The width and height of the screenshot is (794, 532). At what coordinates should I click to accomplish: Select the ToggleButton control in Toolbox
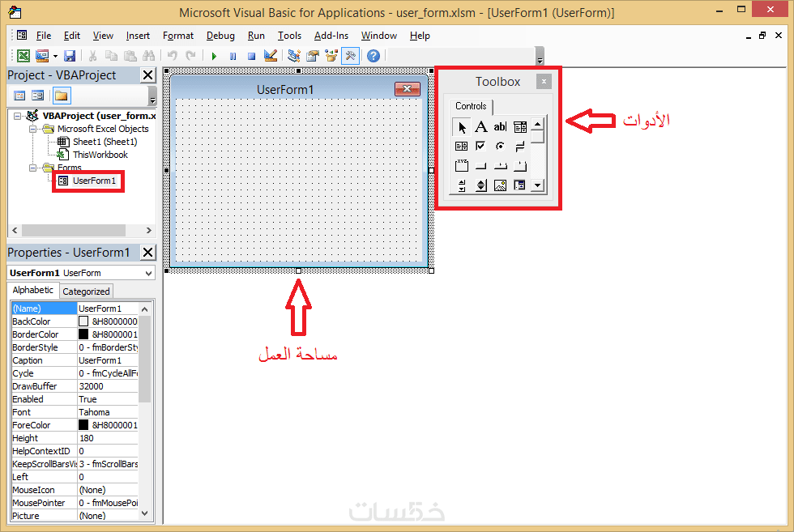point(519,147)
